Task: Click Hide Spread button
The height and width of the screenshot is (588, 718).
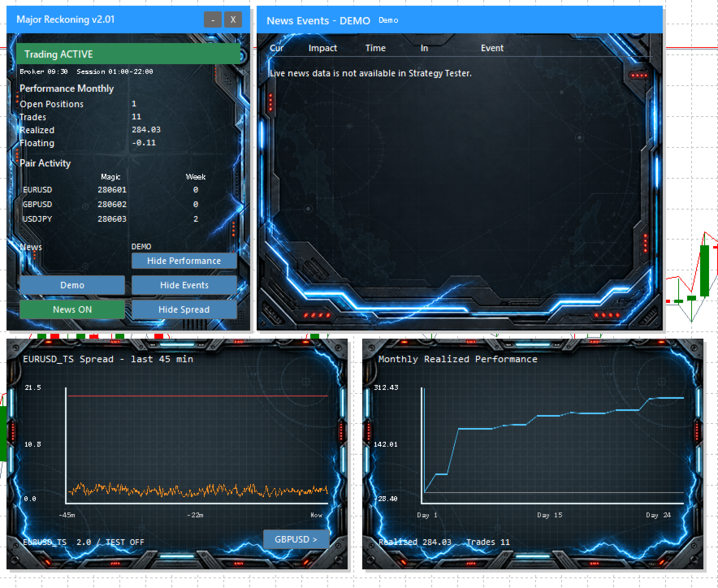Action: pyautogui.click(x=184, y=309)
